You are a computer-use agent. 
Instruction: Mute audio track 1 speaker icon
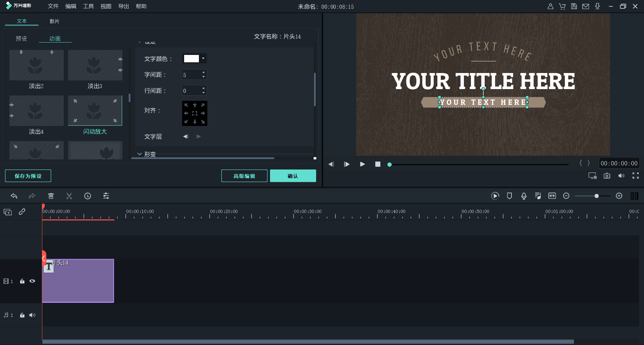pos(32,315)
